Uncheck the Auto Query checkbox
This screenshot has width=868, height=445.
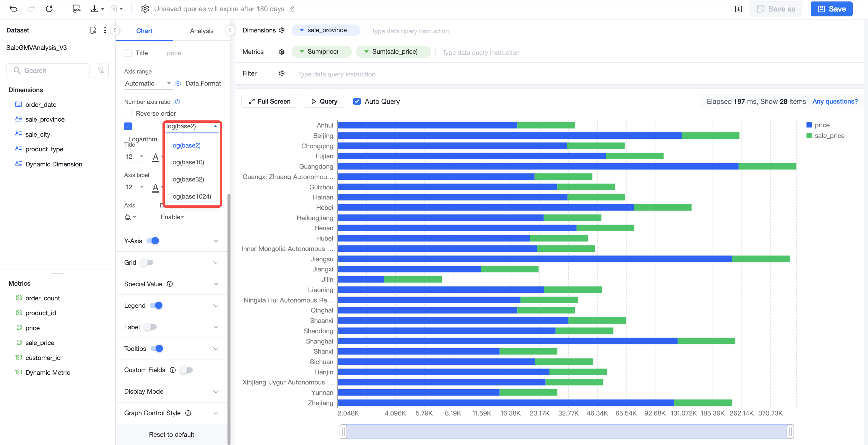(357, 101)
